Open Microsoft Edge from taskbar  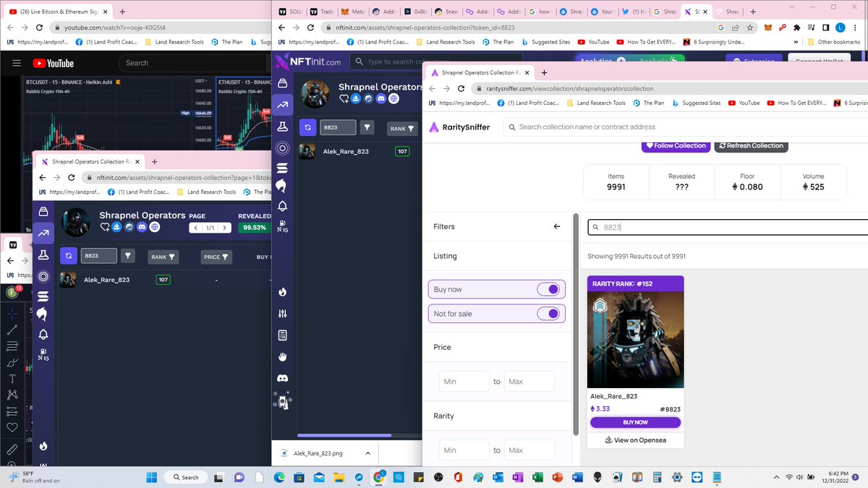tap(279, 477)
